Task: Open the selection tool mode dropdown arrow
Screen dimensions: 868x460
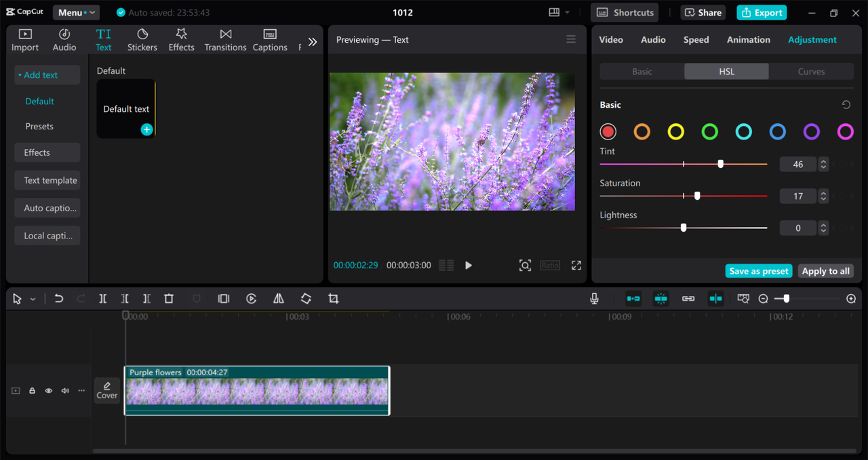Action: [x=33, y=299]
